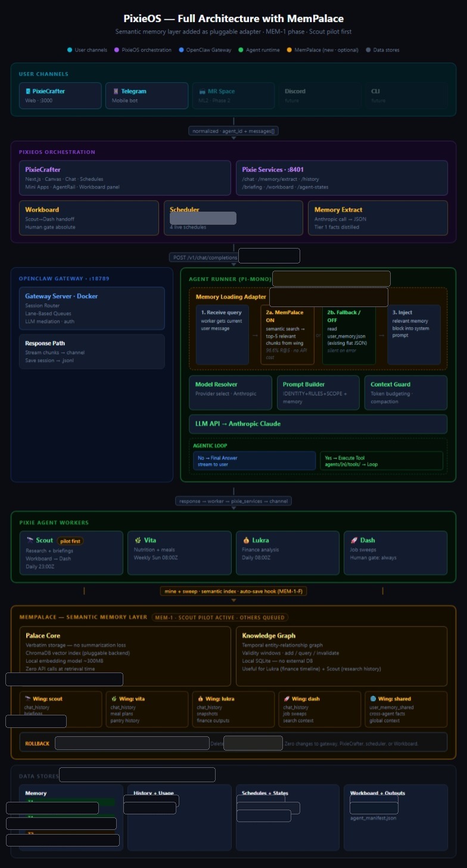Click the 'response → worker → pixie_services → channel' label

[233, 501]
